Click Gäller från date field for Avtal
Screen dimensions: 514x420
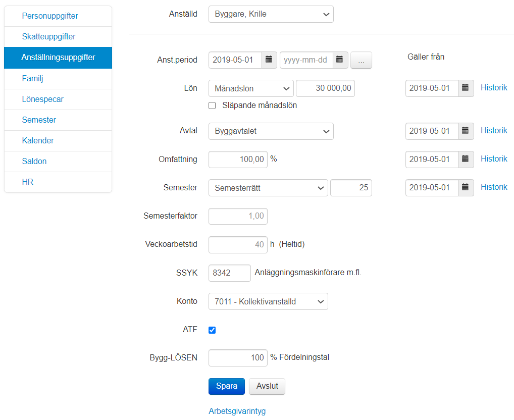point(432,131)
